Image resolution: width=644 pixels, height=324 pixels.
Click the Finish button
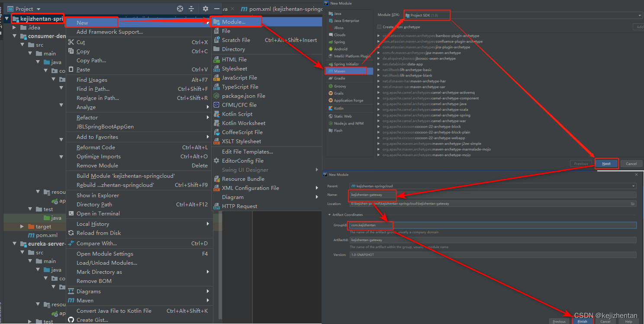pyautogui.click(x=582, y=321)
